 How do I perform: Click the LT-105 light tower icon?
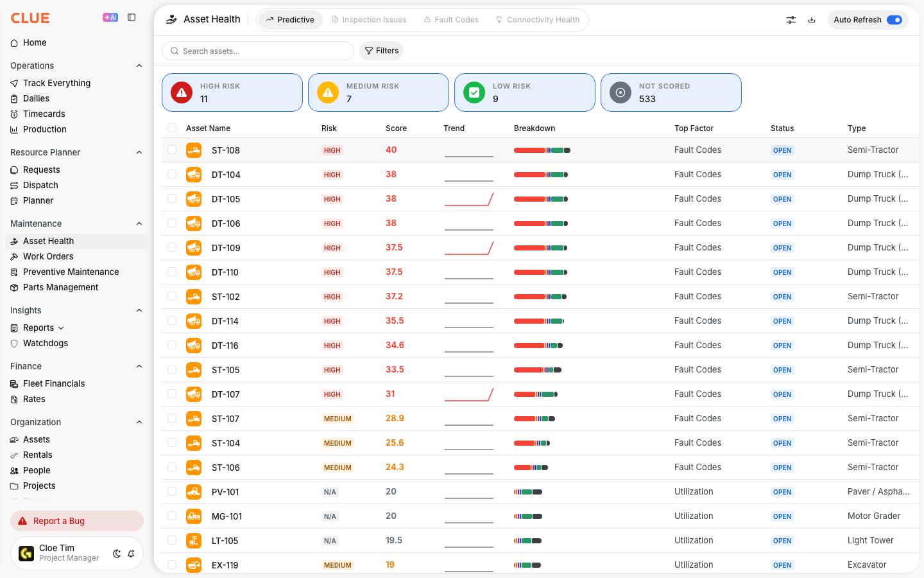[x=194, y=541]
